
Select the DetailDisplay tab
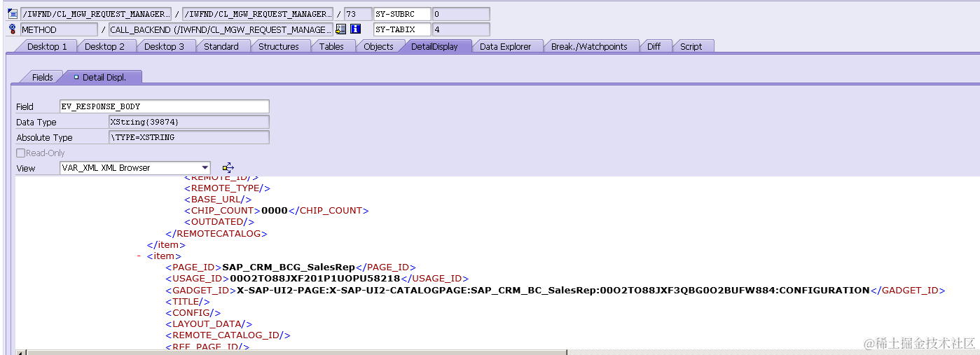[x=434, y=46]
